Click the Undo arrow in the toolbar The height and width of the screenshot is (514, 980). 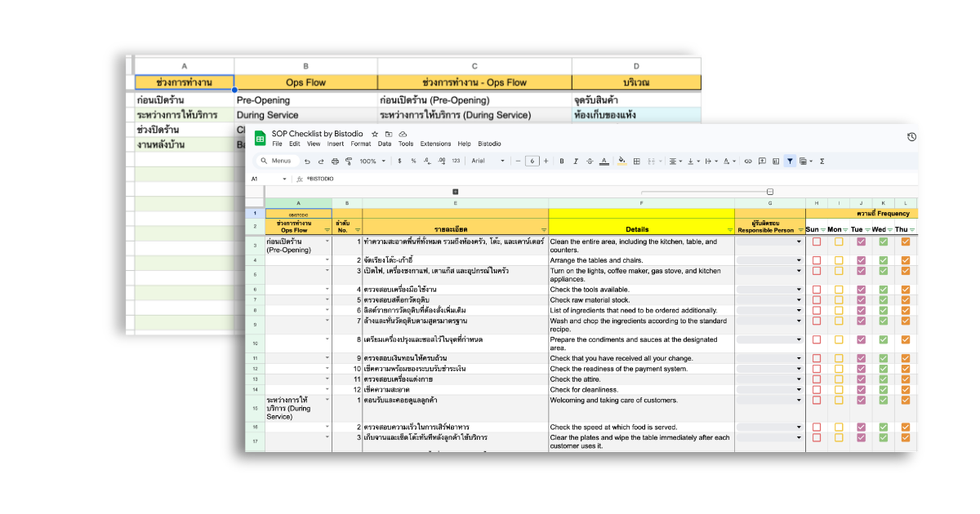[x=307, y=162]
